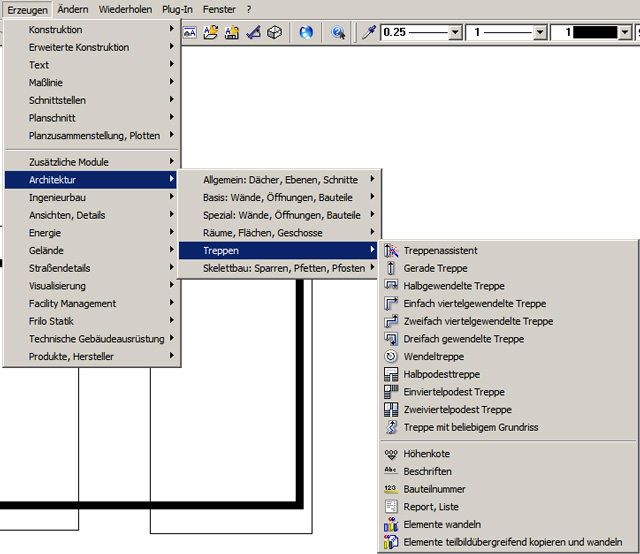Click the Treppenassistent stair wizard icon

coord(391,251)
